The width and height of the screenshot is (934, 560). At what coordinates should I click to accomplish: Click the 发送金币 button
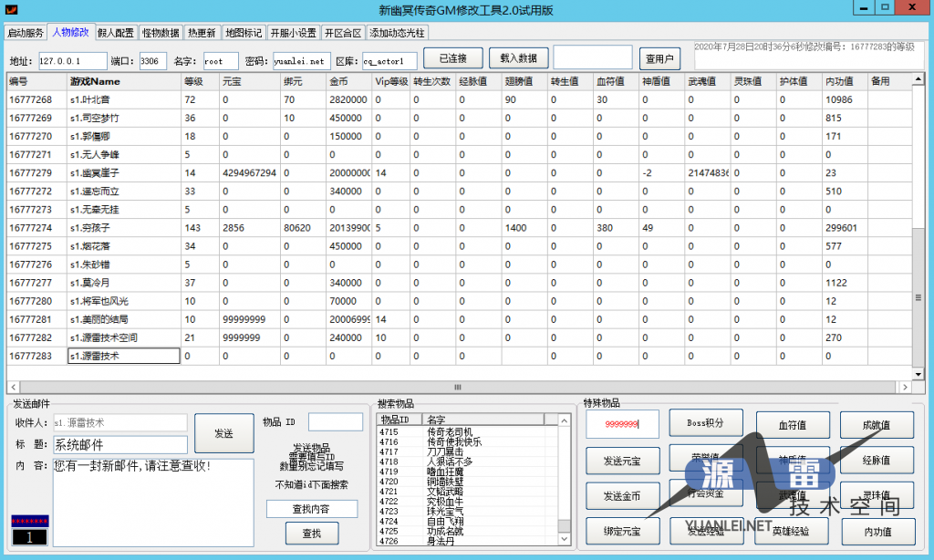(x=622, y=495)
